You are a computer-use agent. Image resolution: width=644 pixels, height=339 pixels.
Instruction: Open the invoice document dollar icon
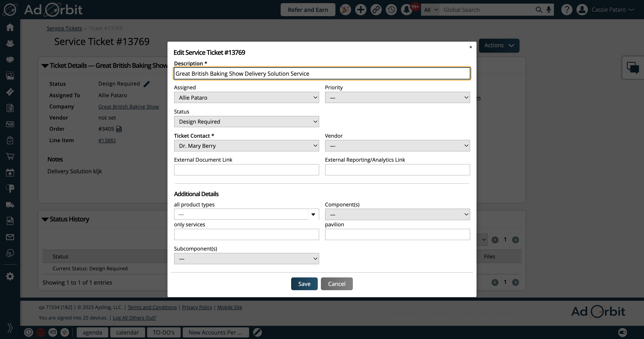pos(10,108)
